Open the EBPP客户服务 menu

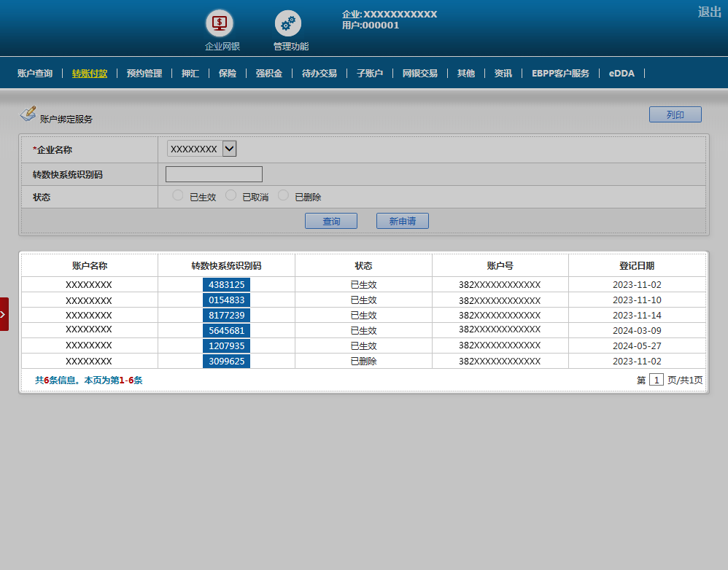pos(560,73)
